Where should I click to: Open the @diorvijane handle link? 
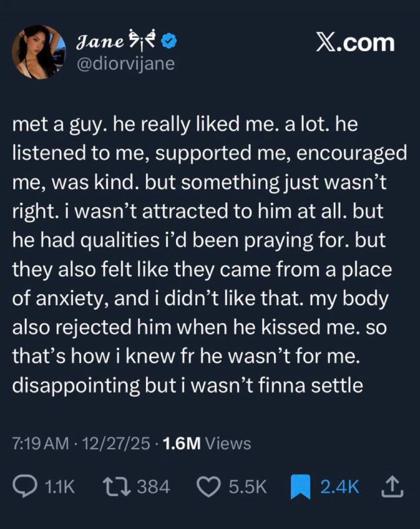pyautogui.click(x=126, y=64)
